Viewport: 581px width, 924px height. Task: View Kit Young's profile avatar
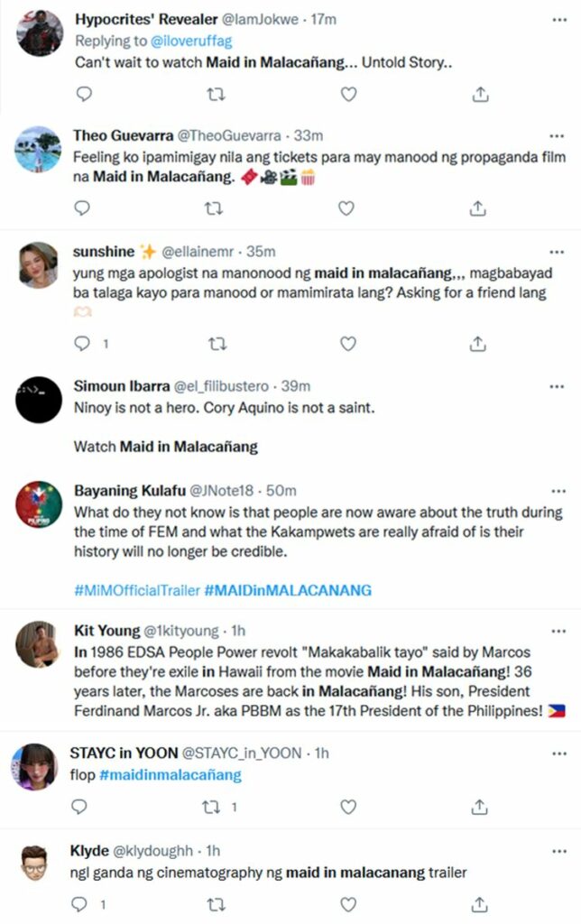[40, 644]
